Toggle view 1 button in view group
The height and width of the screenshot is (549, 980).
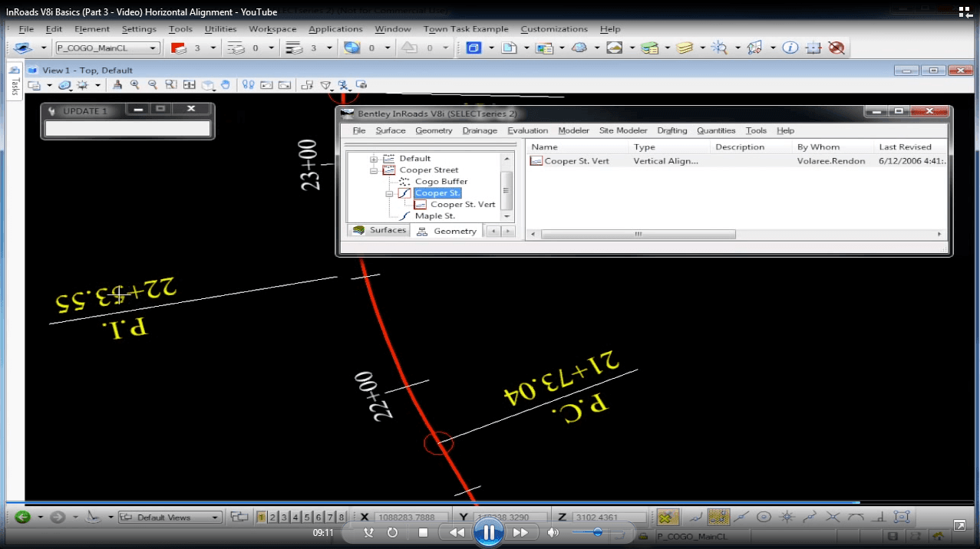click(x=261, y=518)
